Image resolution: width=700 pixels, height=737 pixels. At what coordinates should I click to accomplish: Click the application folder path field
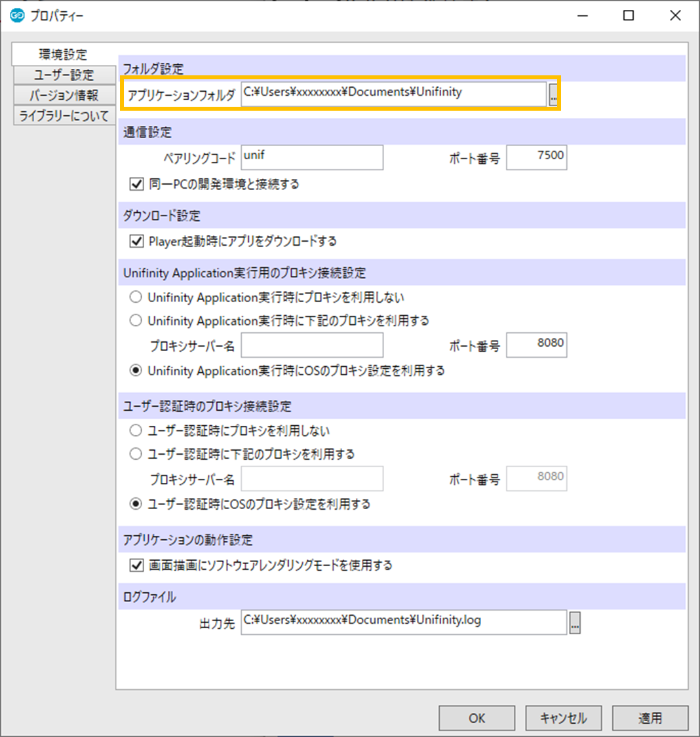click(393, 94)
